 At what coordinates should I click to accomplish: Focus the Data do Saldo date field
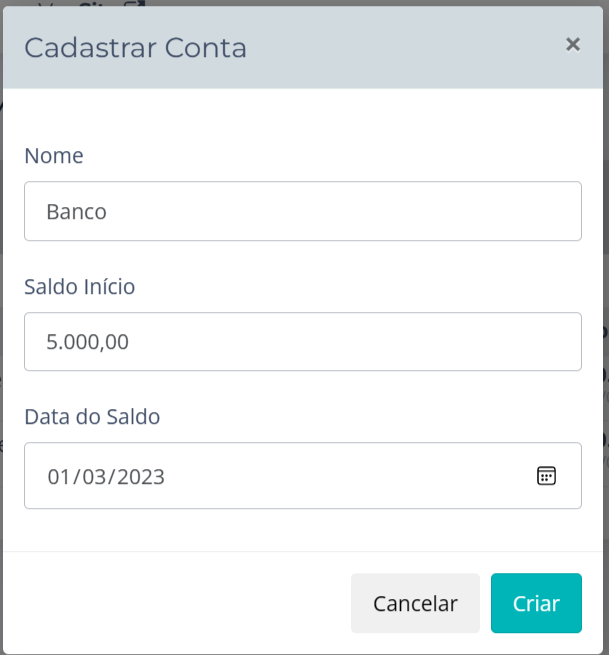pos(280,476)
